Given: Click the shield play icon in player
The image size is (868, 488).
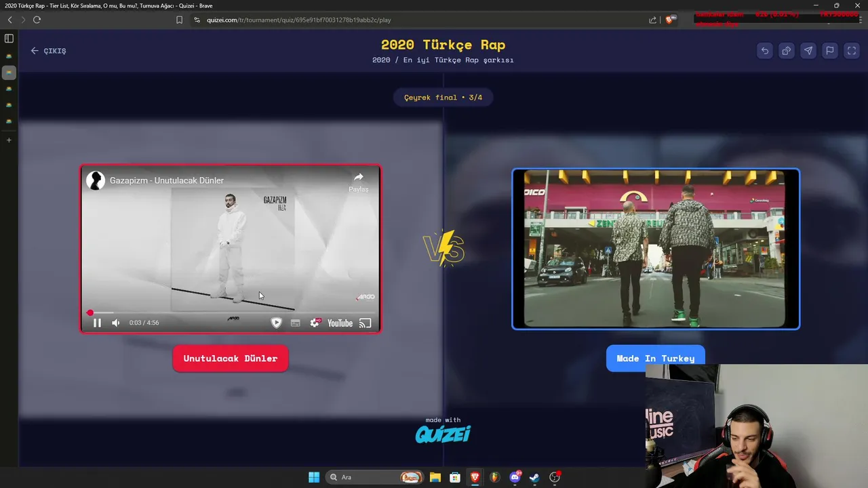Looking at the screenshot, I should [276, 323].
